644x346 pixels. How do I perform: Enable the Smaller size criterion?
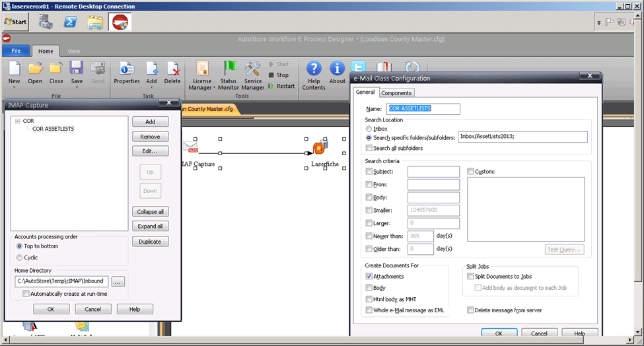[x=369, y=210]
